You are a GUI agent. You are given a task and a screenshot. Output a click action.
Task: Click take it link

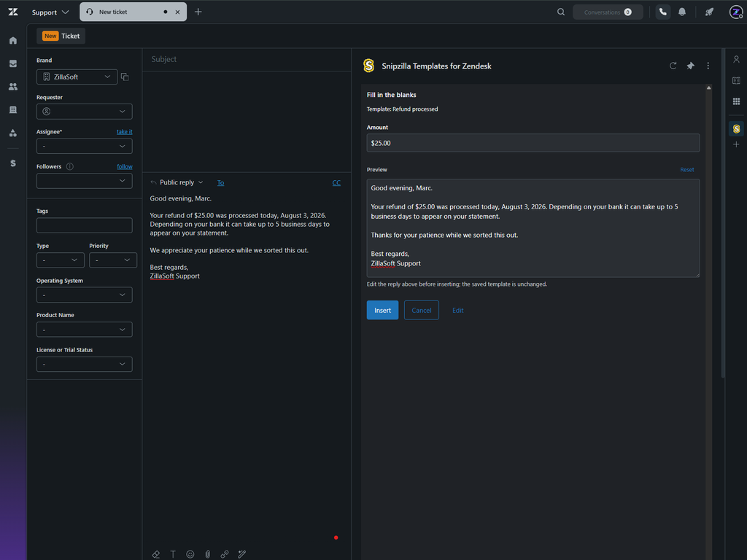(124, 132)
